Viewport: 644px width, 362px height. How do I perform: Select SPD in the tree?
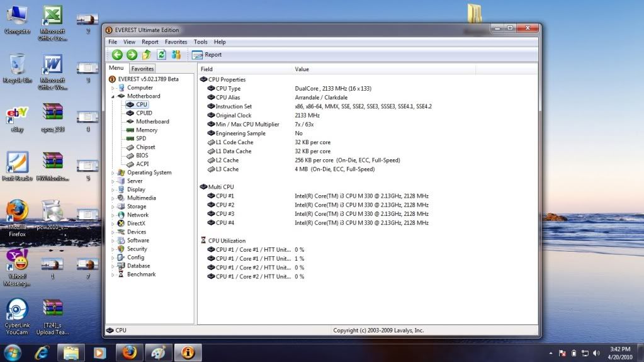click(141, 139)
